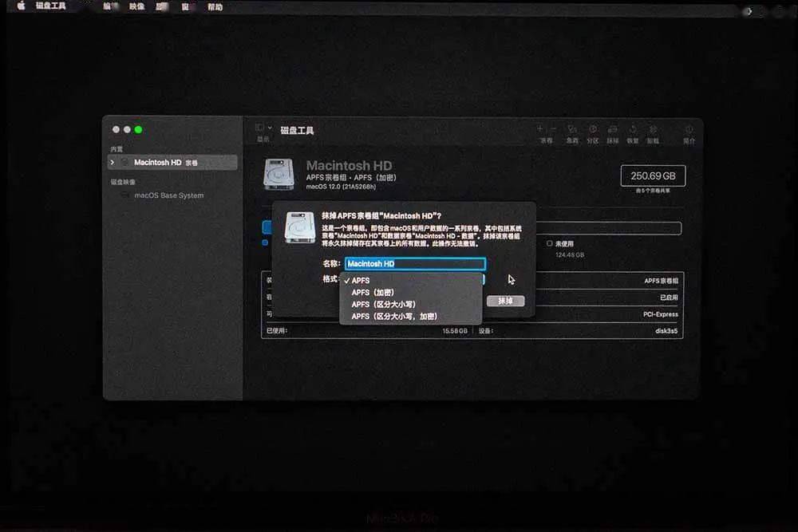Screen dimensions: 798x532
Task: Click the remove volume minus toolbar icon
Action: (x=553, y=129)
